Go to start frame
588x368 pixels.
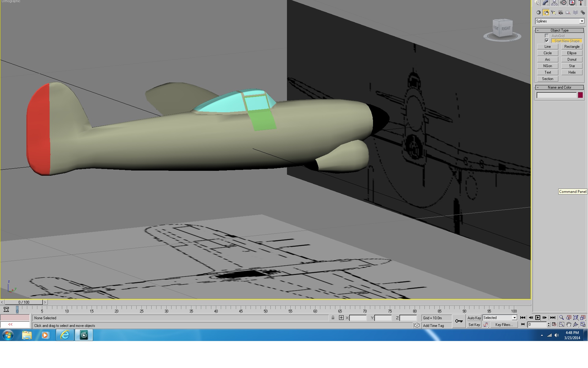[x=523, y=318]
